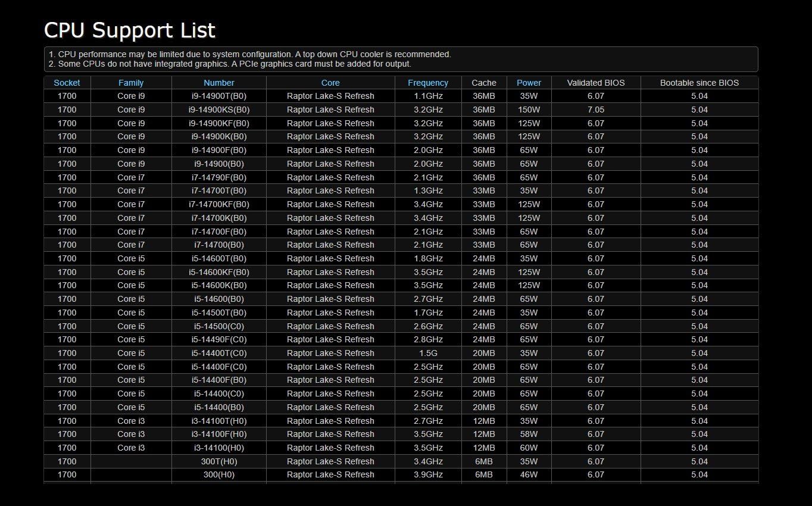The height and width of the screenshot is (506, 812).
Task: Click the 12MB cache value for i3-14100F(H0)
Action: pos(484,434)
